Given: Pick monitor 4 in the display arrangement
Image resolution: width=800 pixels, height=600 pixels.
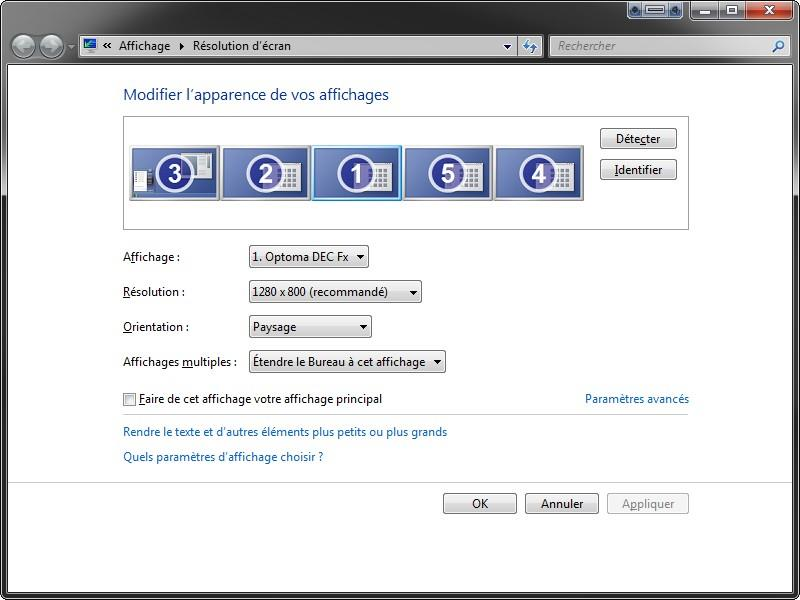Looking at the screenshot, I should tap(539, 173).
